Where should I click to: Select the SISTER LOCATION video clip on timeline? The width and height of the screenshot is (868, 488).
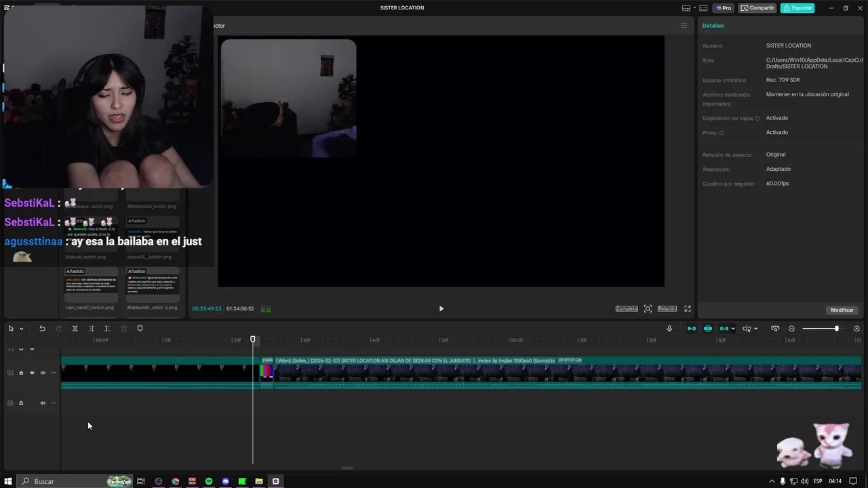pos(567,373)
